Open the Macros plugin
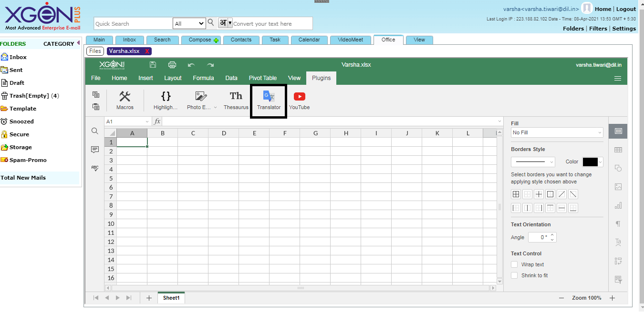This screenshot has height=313, width=644. click(125, 101)
